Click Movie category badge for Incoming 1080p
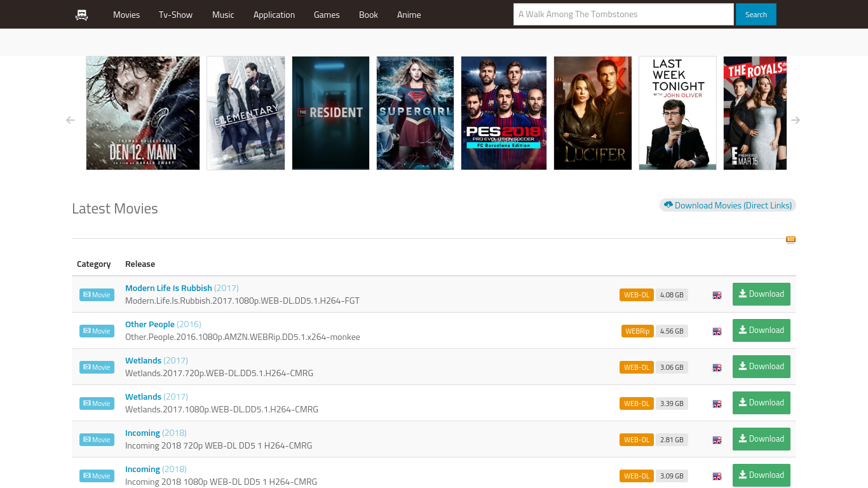This screenshot has height=488, width=868. [97, 476]
